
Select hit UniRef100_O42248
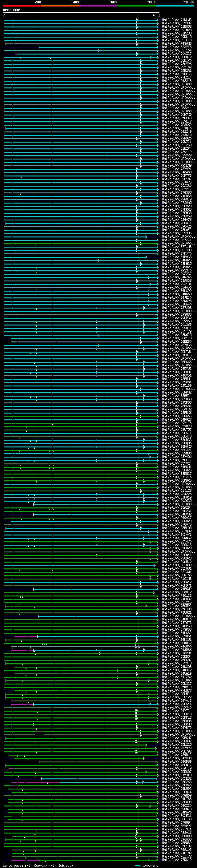[177, 81]
